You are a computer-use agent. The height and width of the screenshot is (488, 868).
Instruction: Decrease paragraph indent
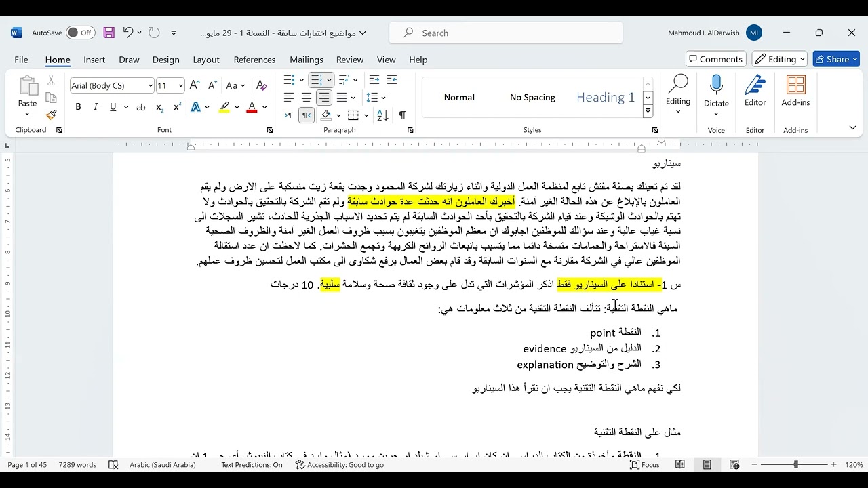[x=373, y=80]
